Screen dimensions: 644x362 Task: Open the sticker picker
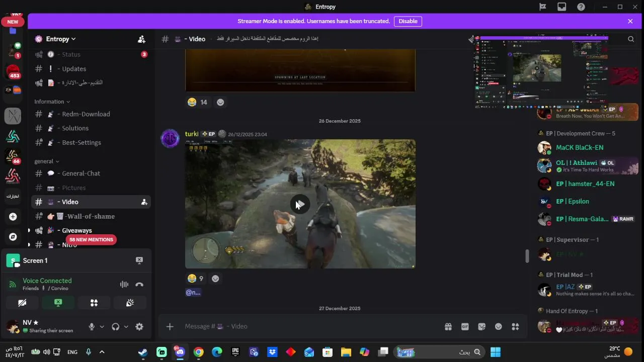pyautogui.click(x=481, y=327)
